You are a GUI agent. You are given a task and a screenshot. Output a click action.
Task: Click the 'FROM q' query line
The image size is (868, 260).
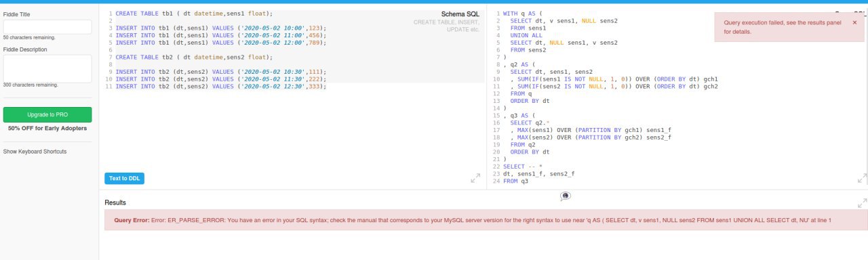pos(521,94)
